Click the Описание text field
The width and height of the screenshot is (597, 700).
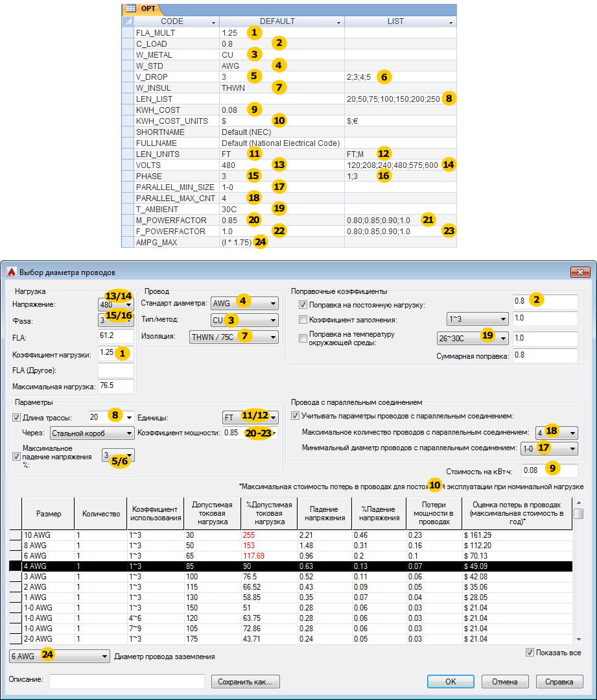pyautogui.click(x=126, y=681)
